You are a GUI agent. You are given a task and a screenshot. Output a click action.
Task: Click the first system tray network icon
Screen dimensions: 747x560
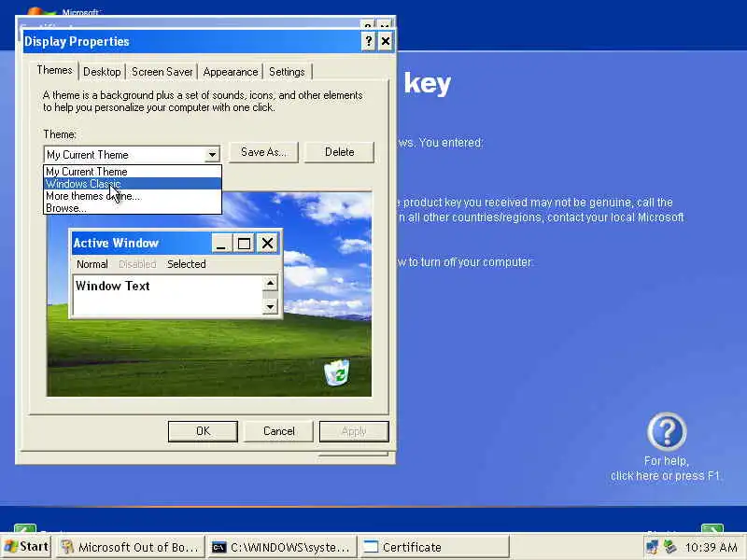point(651,547)
